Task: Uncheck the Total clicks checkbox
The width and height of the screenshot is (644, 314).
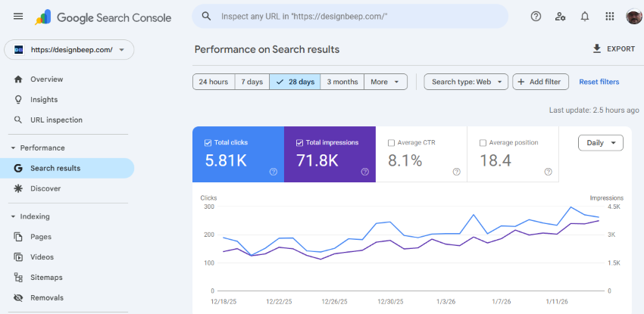Action: click(208, 142)
